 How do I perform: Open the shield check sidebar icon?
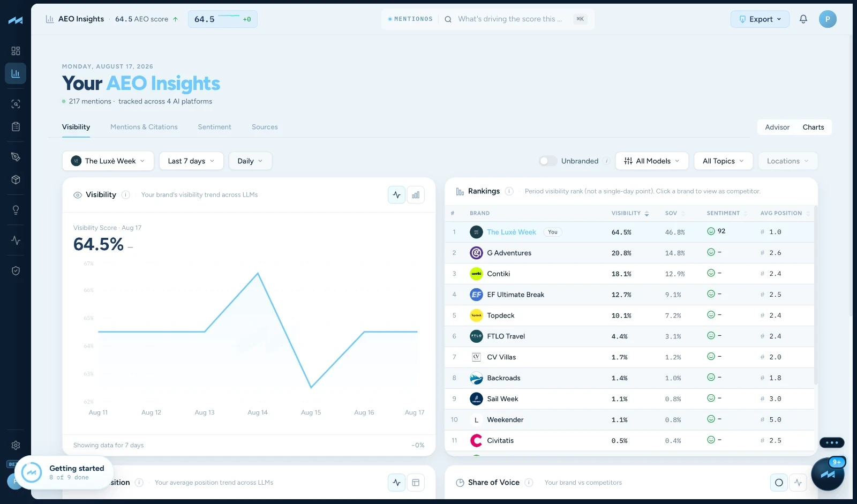tap(16, 271)
